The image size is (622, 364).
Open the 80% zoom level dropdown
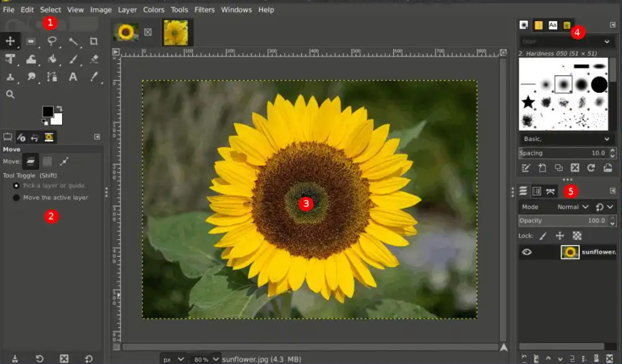tap(207, 359)
